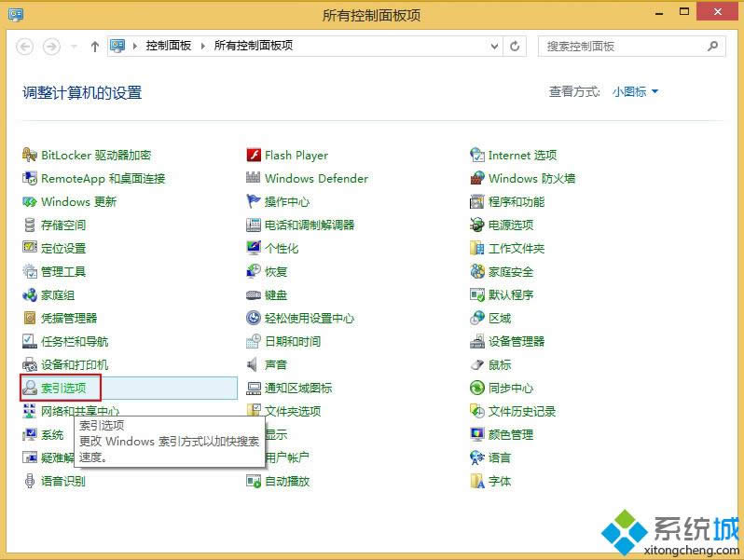Click the 操作中心 flag icon
The height and width of the screenshot is (560, 744).
click(x=254, y=201)
